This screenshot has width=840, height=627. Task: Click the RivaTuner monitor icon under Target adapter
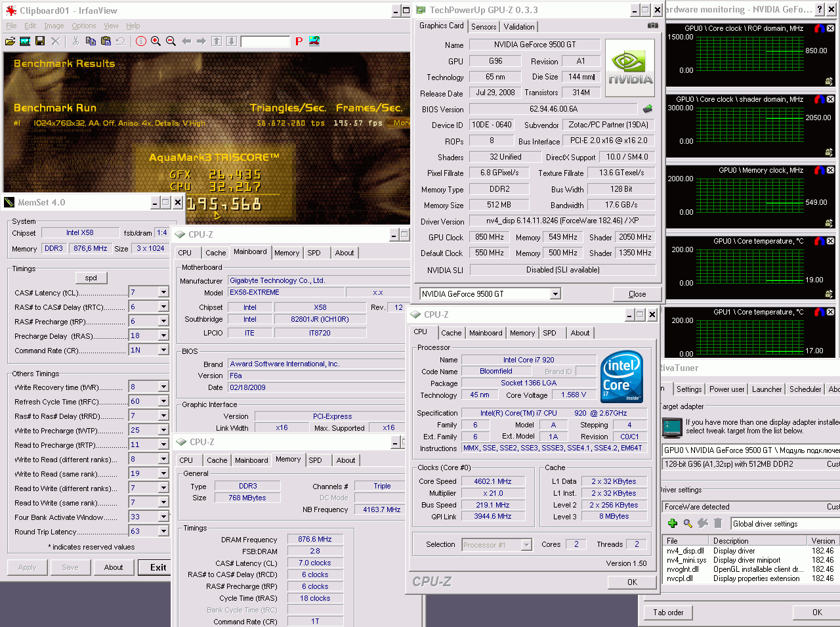tap(672, 427)
